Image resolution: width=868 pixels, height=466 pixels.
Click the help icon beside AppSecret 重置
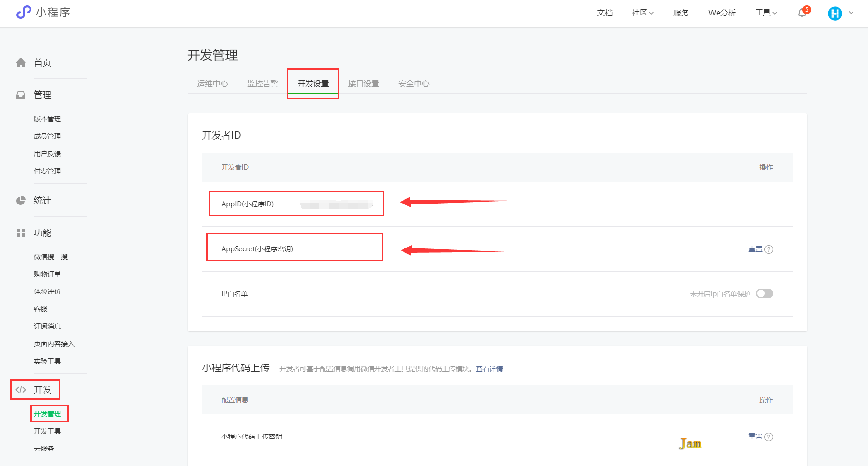pyautogui.click(x=769, y=249)
